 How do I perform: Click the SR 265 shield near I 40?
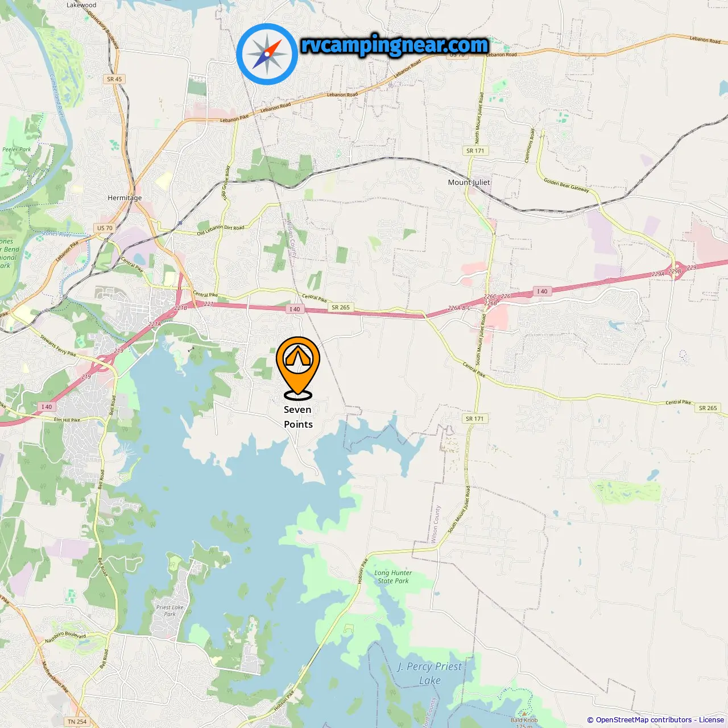(341, 307)
